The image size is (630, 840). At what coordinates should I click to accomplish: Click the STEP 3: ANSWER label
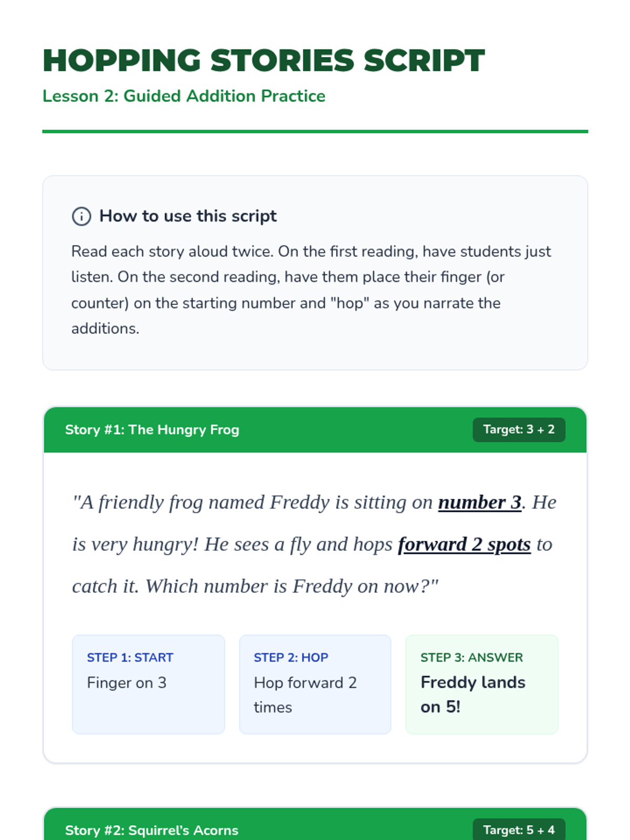click(471, 657)
